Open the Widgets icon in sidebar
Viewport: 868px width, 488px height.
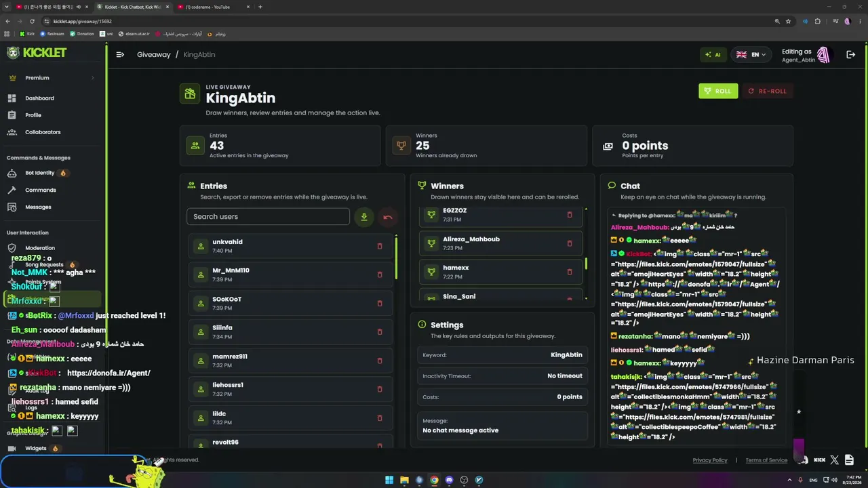[12, 448]
